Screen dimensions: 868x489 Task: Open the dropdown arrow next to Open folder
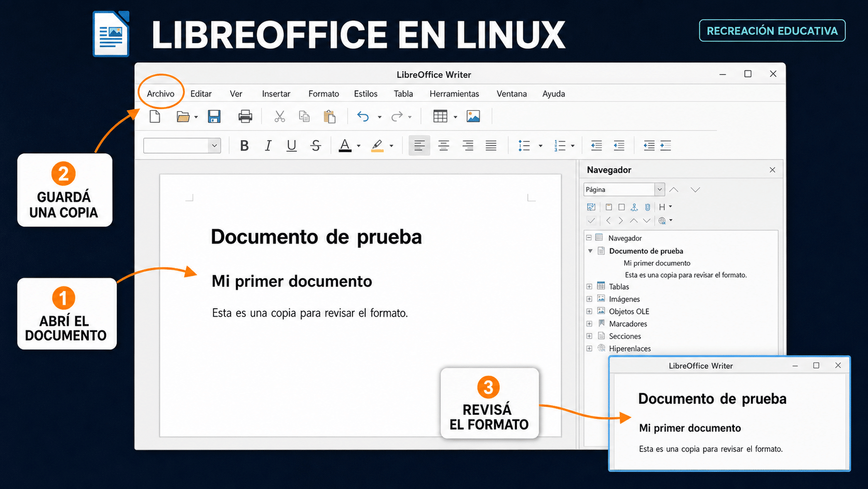196,117
